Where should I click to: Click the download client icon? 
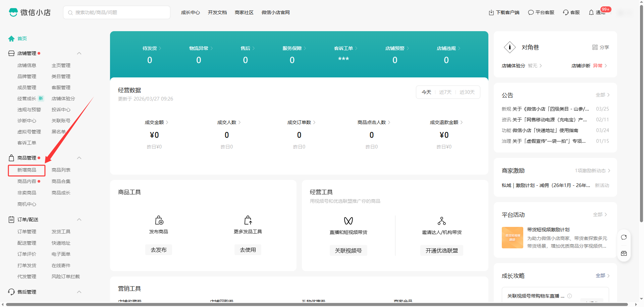491,12
